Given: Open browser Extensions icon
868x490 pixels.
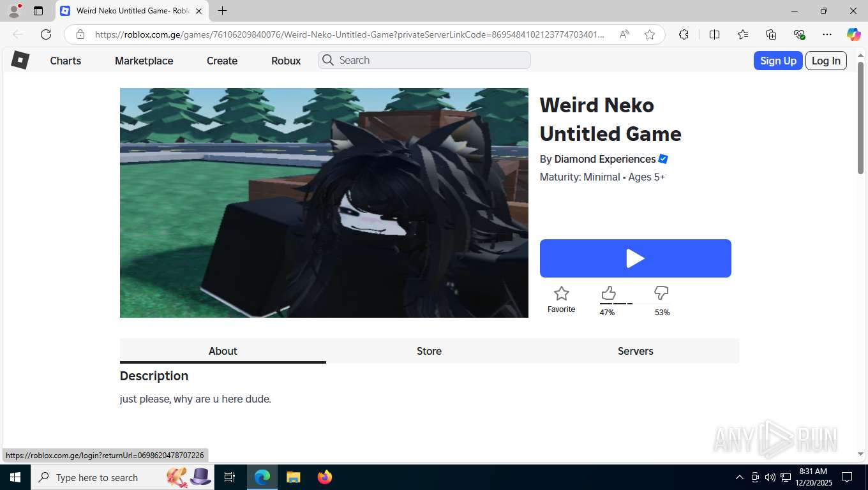Looking at the screenshot, I should point(684,34).
